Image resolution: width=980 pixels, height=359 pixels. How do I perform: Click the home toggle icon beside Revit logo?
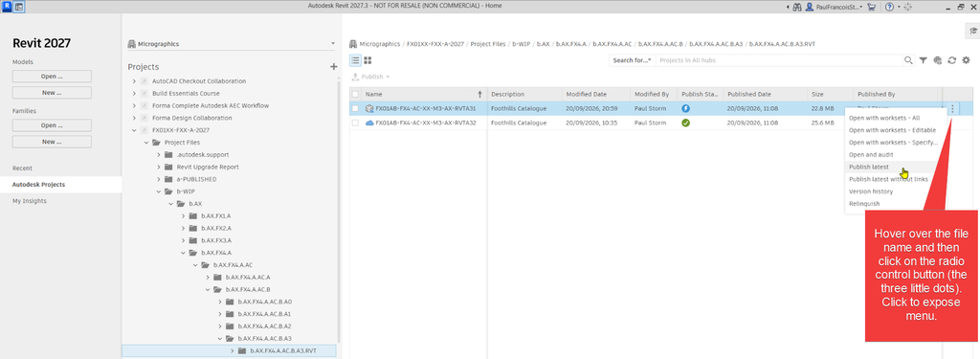pos(19,7)
